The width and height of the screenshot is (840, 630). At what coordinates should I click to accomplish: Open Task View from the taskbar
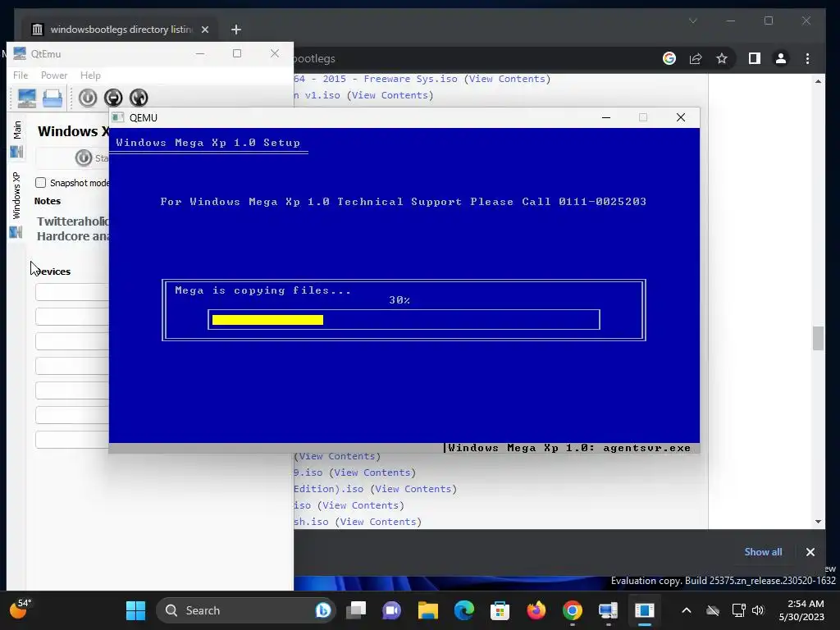356,610
